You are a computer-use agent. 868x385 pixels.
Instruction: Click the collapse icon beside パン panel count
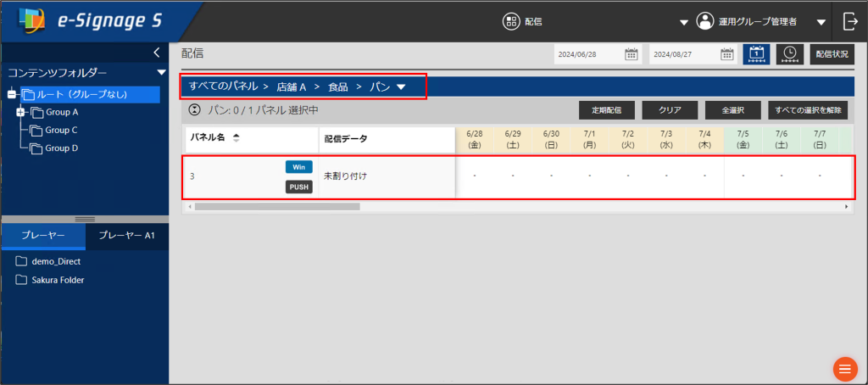click(194, 109)
